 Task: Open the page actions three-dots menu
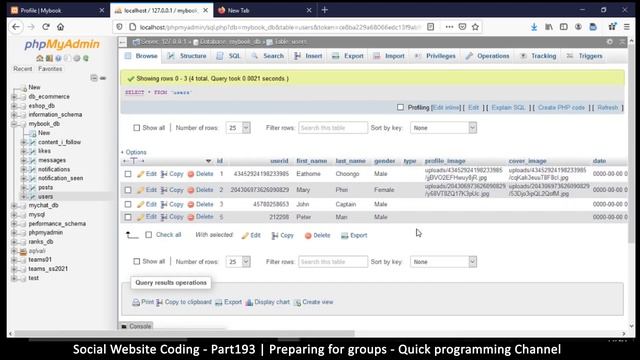click(449, 27)
